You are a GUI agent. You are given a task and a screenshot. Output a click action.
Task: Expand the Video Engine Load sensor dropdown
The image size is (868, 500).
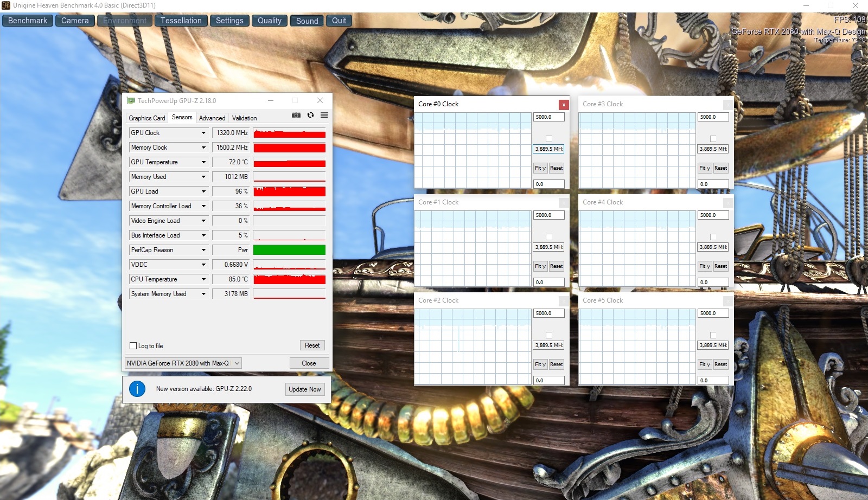tap(204, 221)
